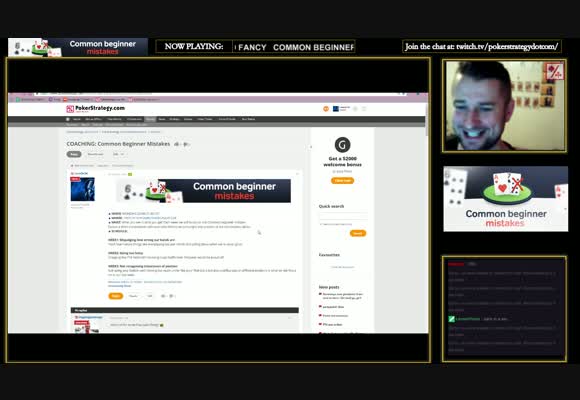Like the first post with thumbs-up icon
The height and width of the screenshot is (400, 580).
coord(163,296)
